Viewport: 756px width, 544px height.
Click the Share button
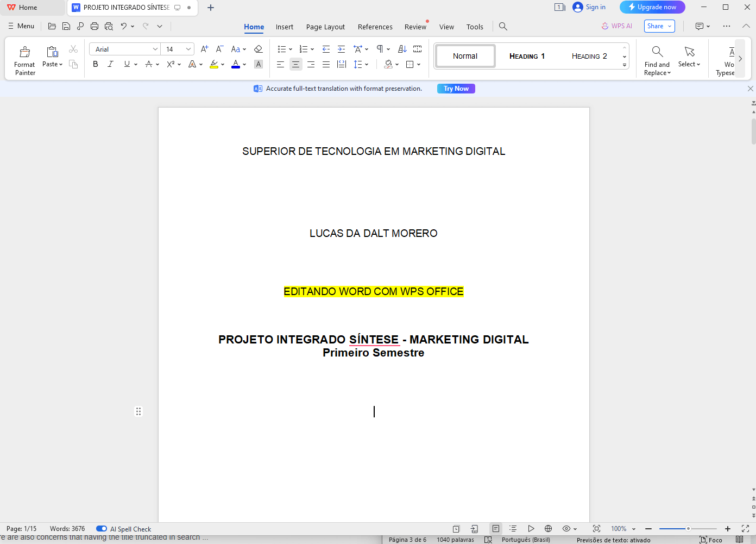coord(659,26)
